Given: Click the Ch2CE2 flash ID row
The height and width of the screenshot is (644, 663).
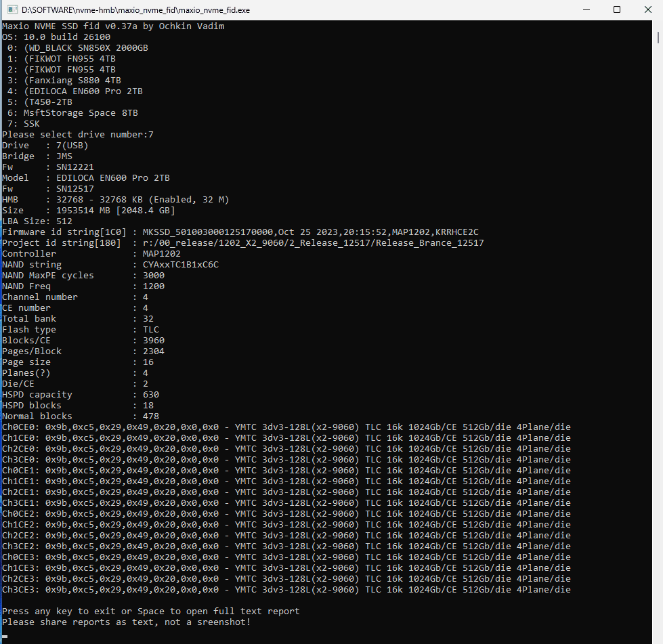Looking at the screenshot, I should [x=286, y=536].
